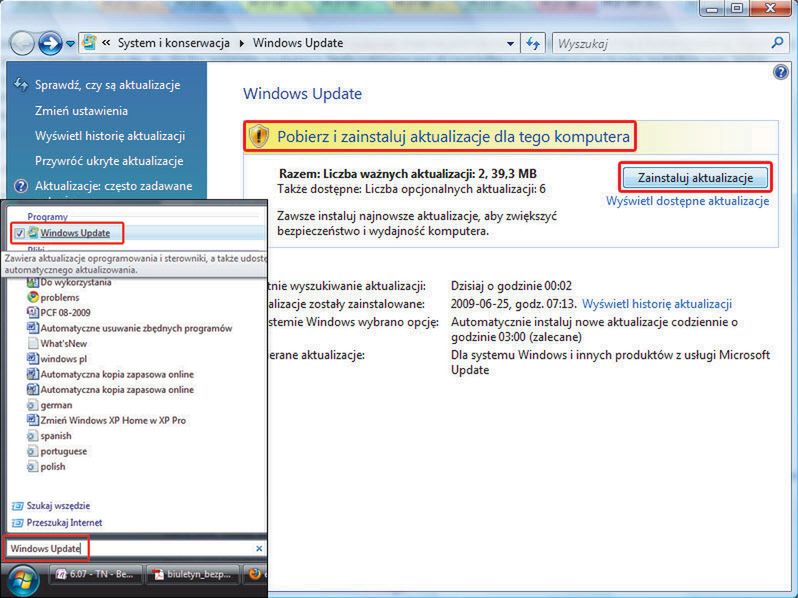Click the refresh icon beside address bar
Screen dimensions: 798x598
[533, 44]
